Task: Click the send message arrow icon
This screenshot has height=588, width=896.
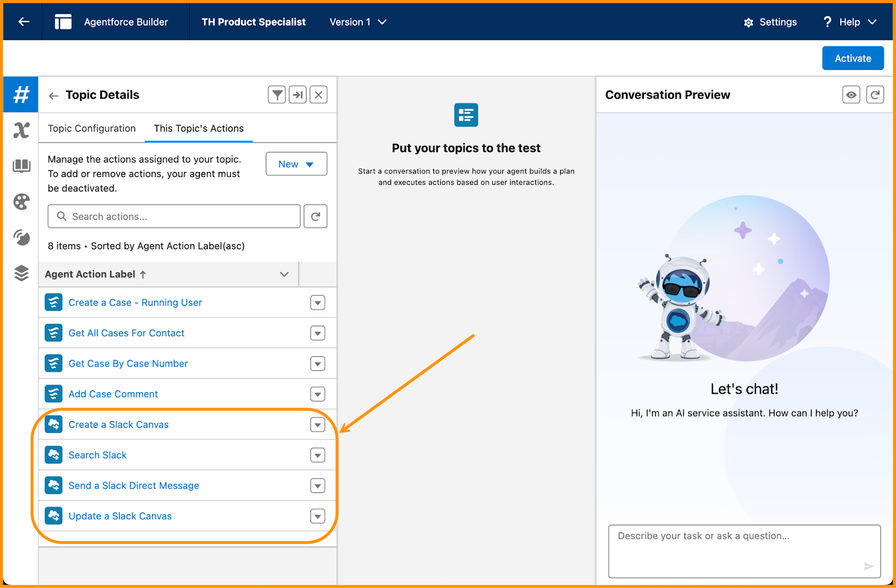Action: (x=869, y=566)
